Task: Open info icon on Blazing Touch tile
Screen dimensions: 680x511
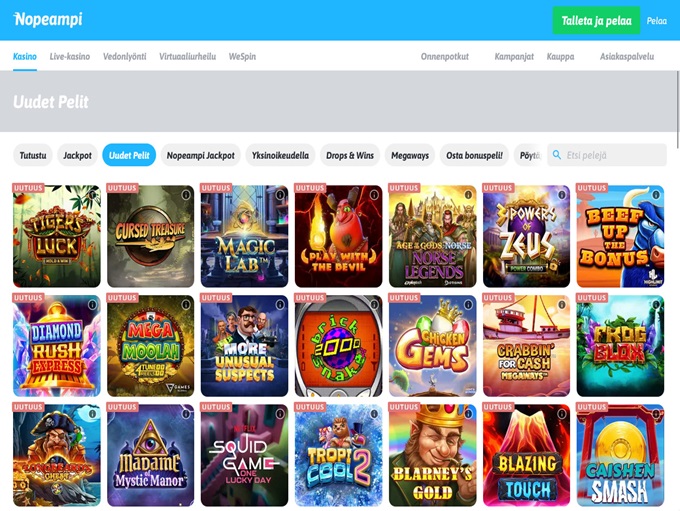Action: 562,414
